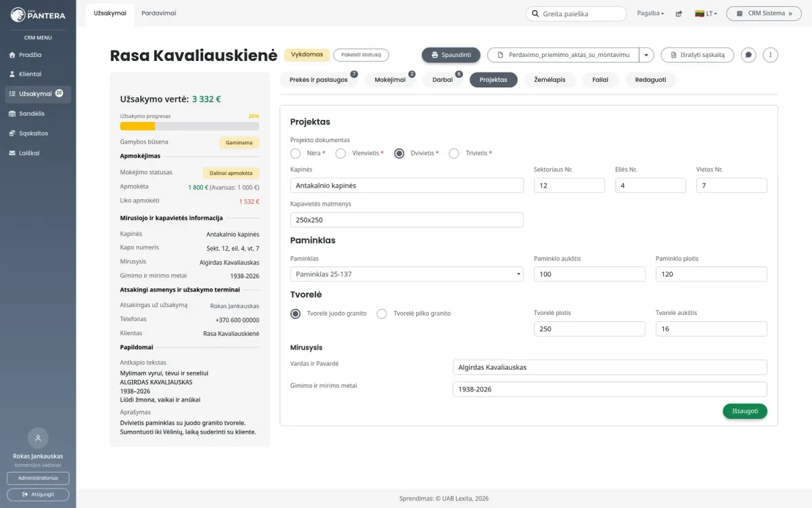The height and width of the screenshot is (508, 812).
Task: Choose Tvorelė pilko granito option
Action: point(382,314)
